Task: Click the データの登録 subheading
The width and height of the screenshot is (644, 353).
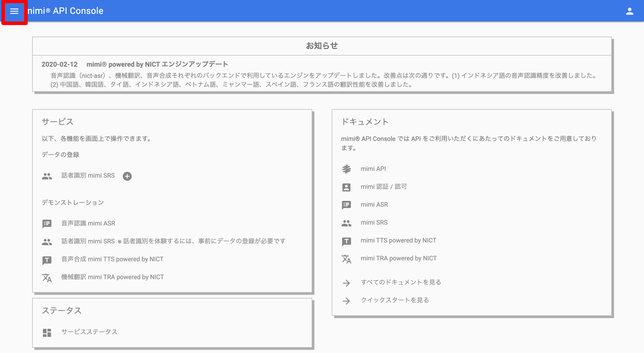Action: (x=60, y=155)
